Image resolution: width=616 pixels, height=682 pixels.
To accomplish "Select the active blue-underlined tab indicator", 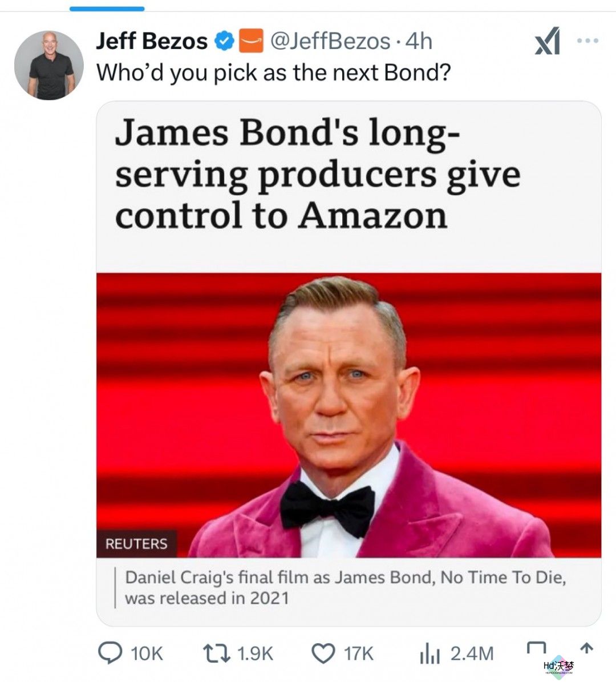I will coord(107,9).
